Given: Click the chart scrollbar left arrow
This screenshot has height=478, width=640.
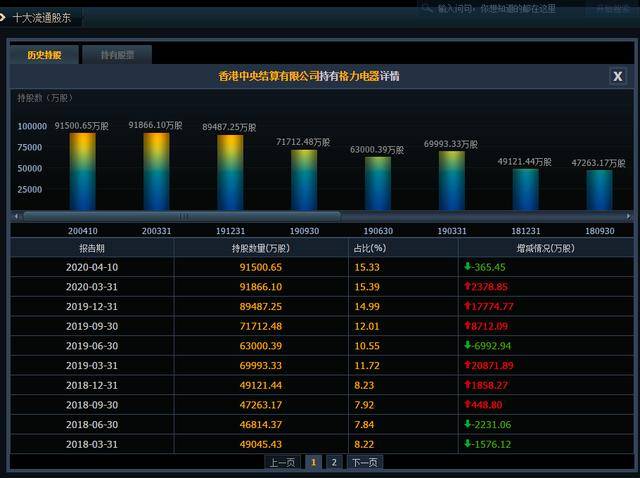Looking at the screenshot, I should [16, 216].
